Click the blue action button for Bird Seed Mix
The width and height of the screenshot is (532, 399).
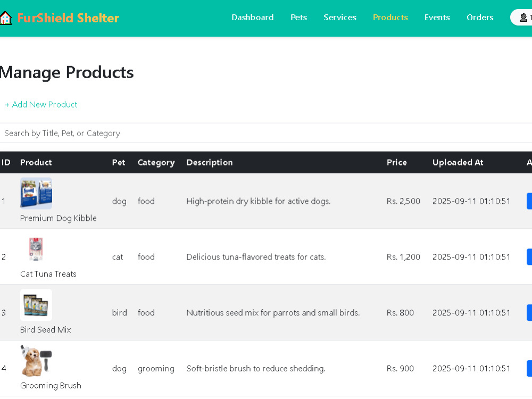(529, 312)
